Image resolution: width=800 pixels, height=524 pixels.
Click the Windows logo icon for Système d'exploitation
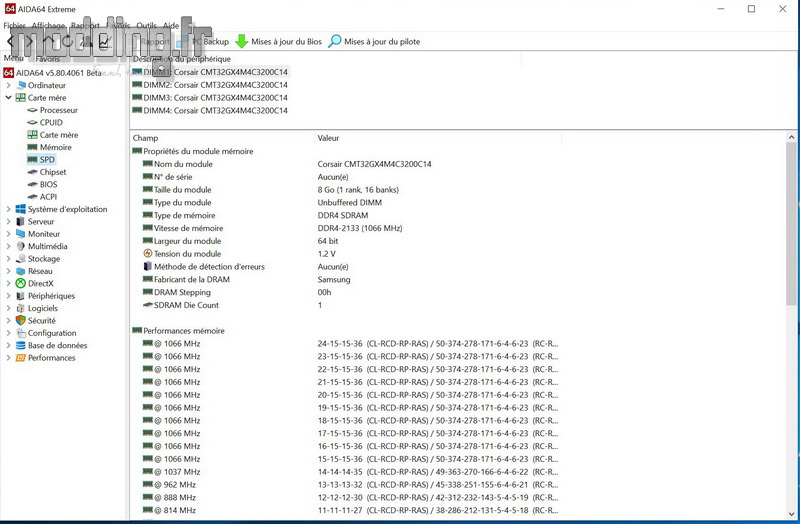[x=20, y=209]
